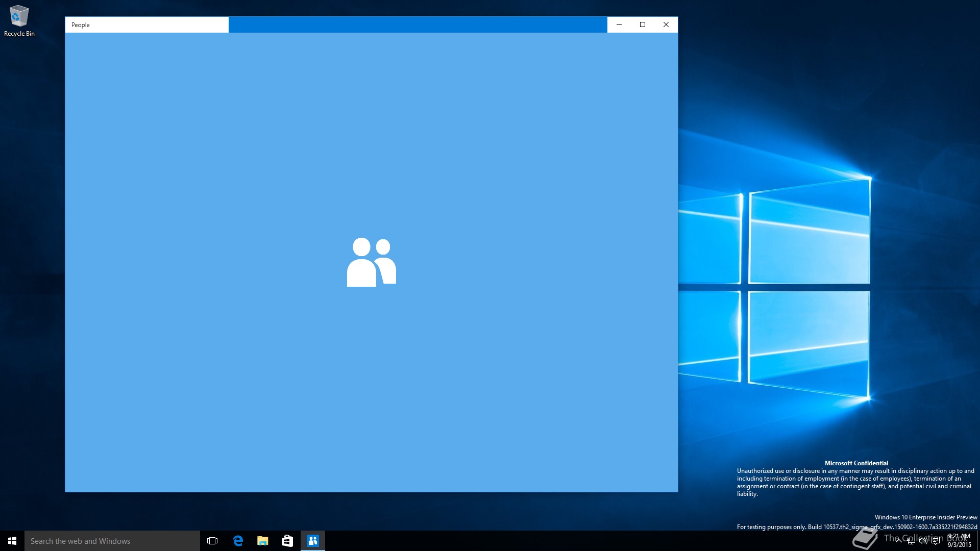Select the People app taskbar button
The height and width of the screenshot is (551, 980).
(x=313, y=541)
